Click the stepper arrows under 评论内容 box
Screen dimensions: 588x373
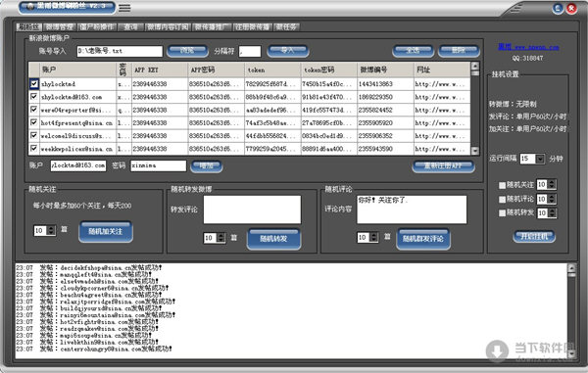point(374,238)
